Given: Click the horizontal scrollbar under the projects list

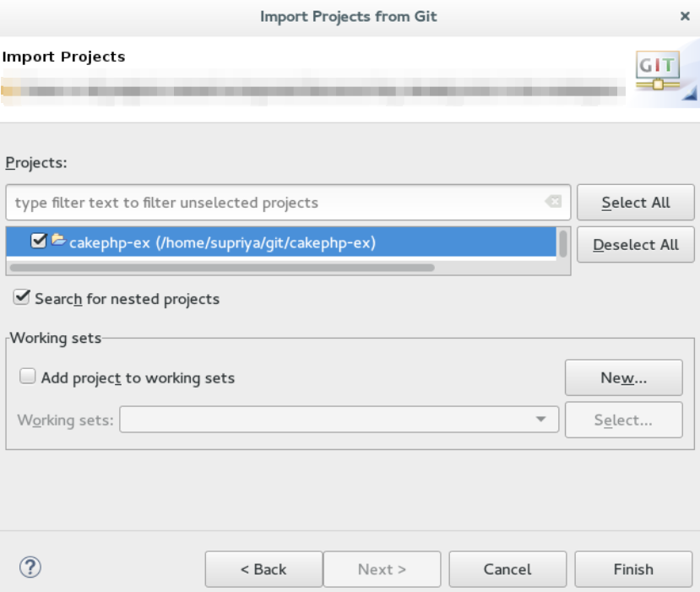Looking at the screenshot, I should pyautogui.click(x=221, y=268).
